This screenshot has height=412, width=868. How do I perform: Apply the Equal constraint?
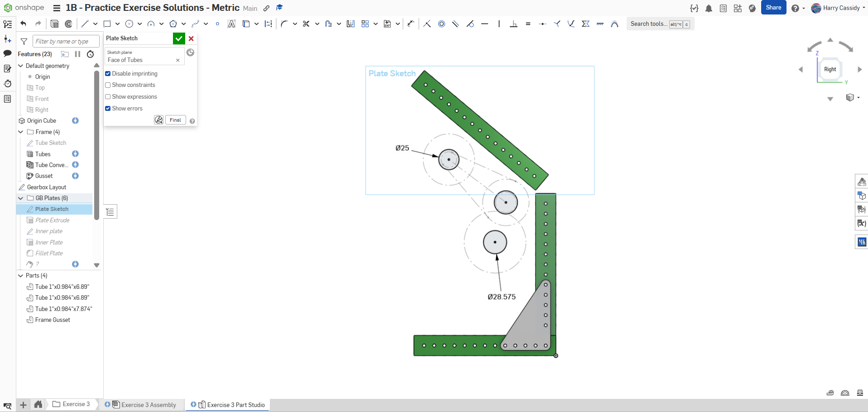click(528, 24)
